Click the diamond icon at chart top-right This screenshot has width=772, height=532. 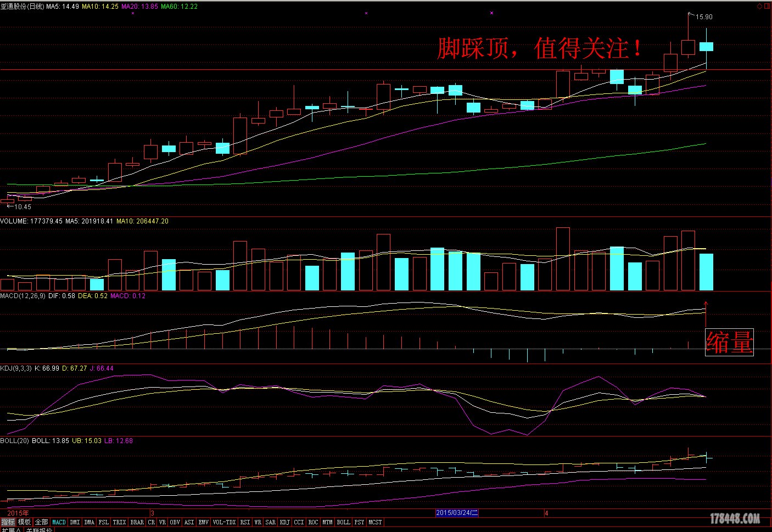click(x=759, y=6)
